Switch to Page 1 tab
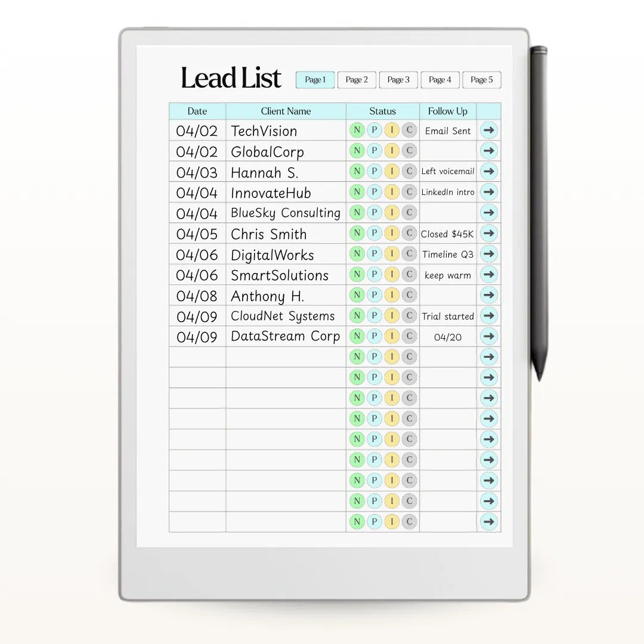The height and width of the screenshot is (644, 644). coord(315,80)
